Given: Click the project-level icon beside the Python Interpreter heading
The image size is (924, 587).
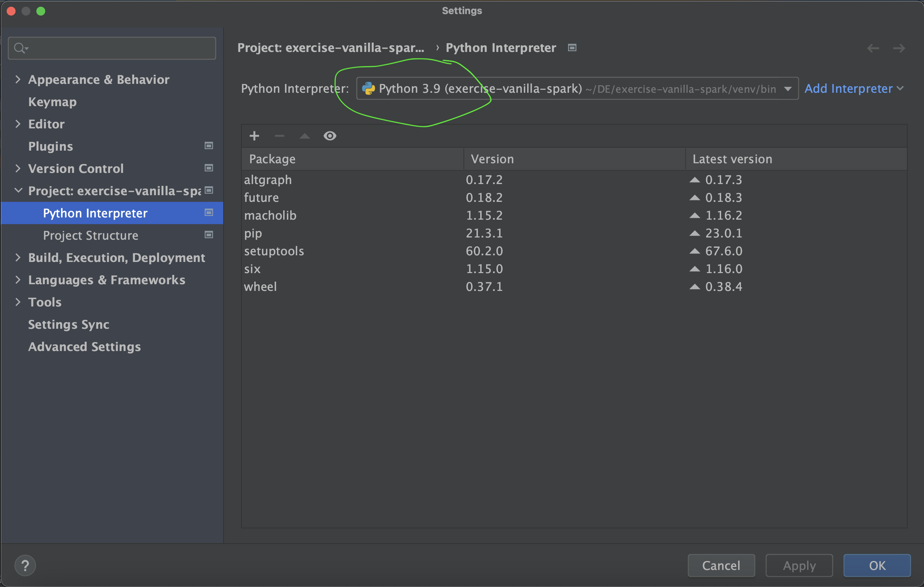Looking at the screenshot, I should coord(572,47).
